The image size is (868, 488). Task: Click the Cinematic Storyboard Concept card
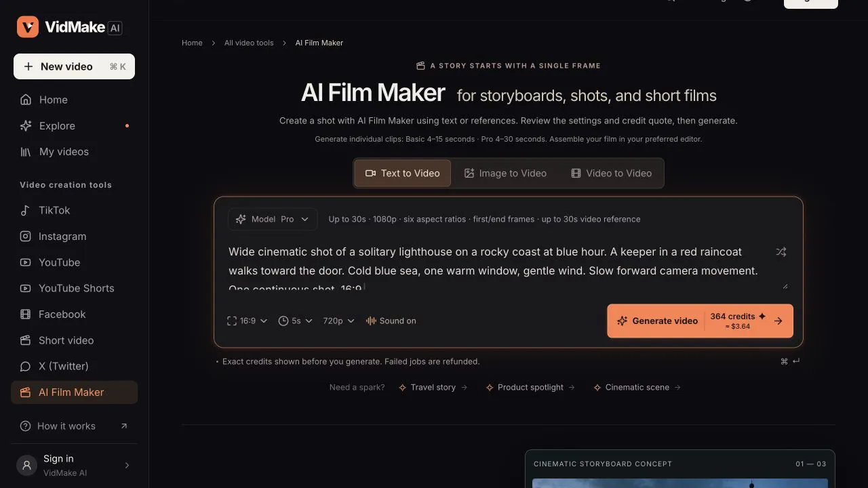click(680, 469)
